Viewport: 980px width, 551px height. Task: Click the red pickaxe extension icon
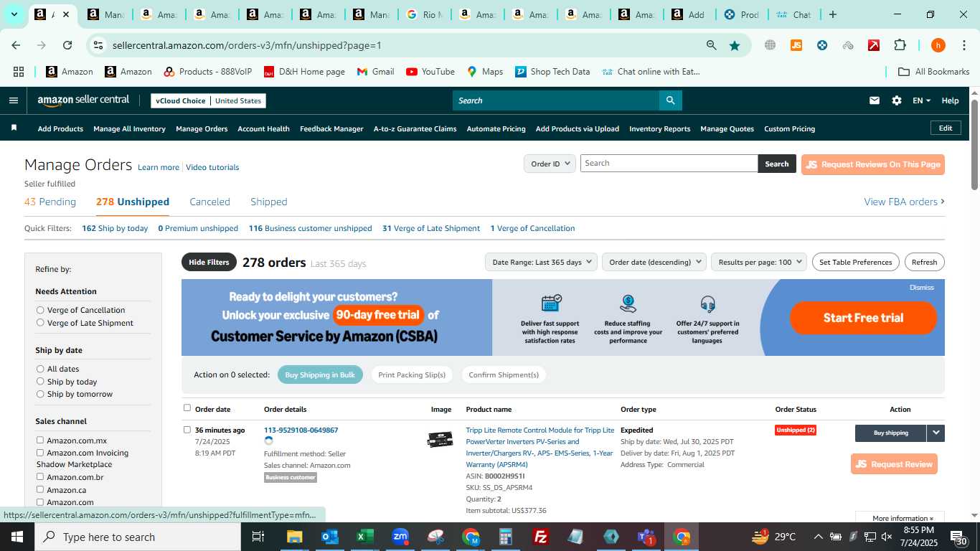pyautogui.click(x=874, y=45)
